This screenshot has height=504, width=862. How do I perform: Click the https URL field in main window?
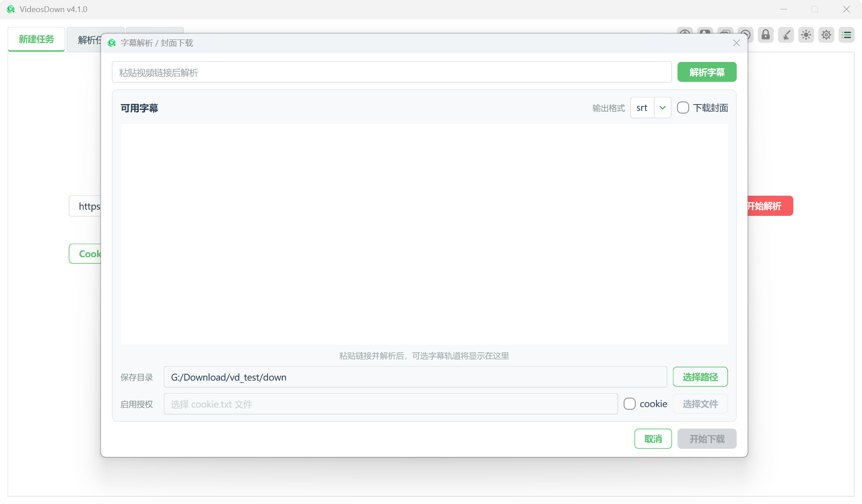(x=85, y=206)
